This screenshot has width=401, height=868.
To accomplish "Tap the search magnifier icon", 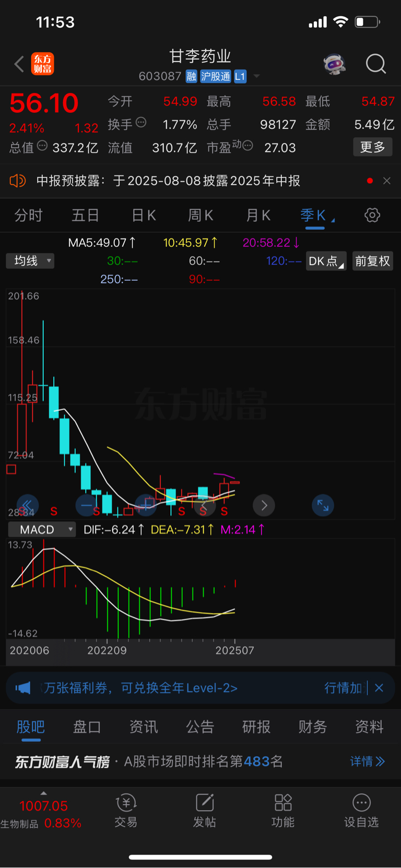I will coord(376,64).
